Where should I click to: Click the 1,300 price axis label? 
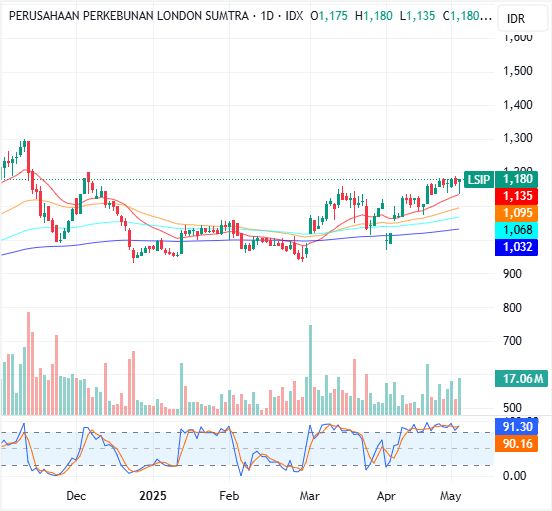click(518, 138)
